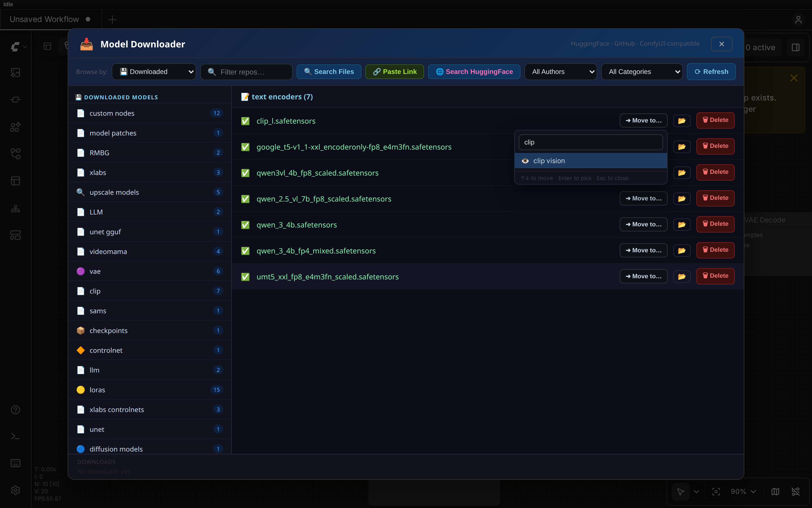Open the console terminal icon in sidebar
Viewport: 812px width, 508px height.
pyautogui.click(x=16, y=436)
